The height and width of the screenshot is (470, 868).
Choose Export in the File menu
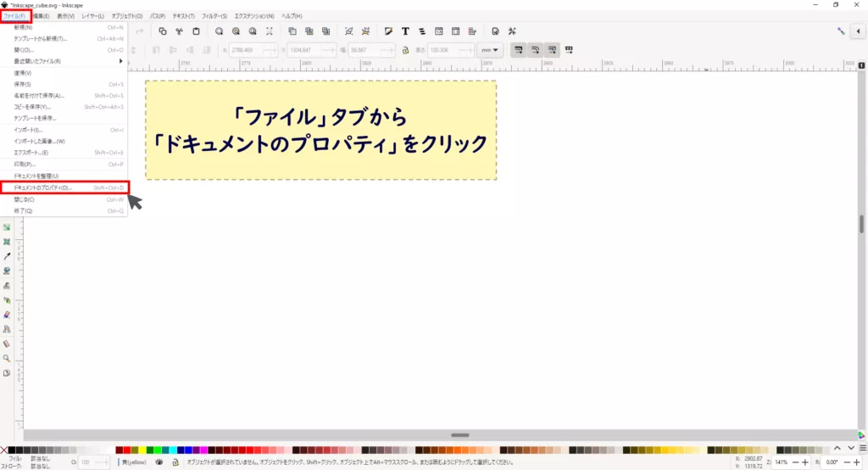64,153
